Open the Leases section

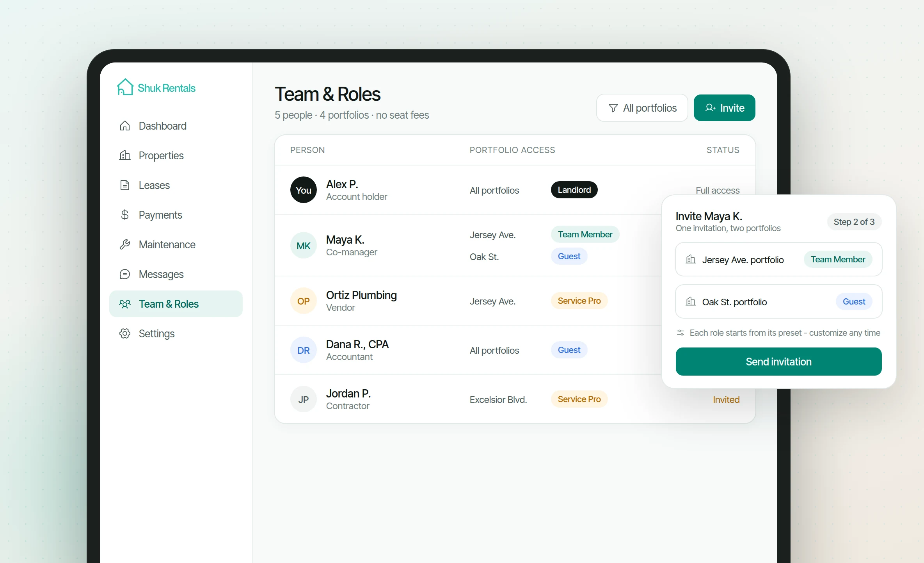pyautogui.click(x=176, y=185)
